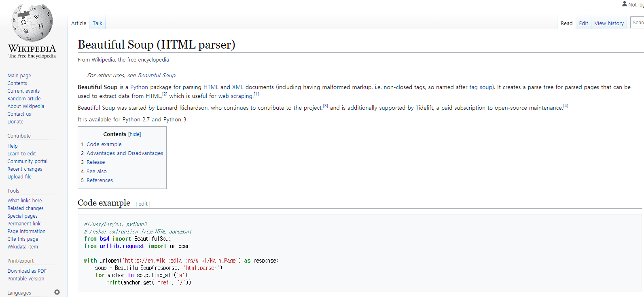This screenshot has height=297, width=644.
Task: Click the tag soup link
Action: [x=481, y=87]
